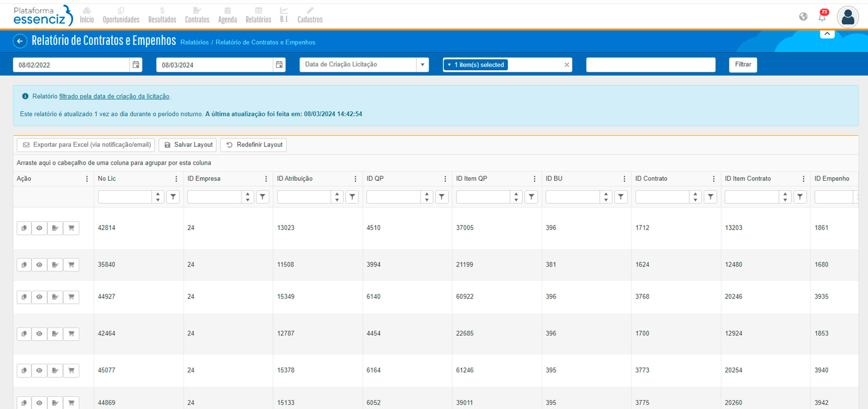This screenshot has height=409, width=868.
Task: View details eye icon for row 42464
Action: point(40,334)
